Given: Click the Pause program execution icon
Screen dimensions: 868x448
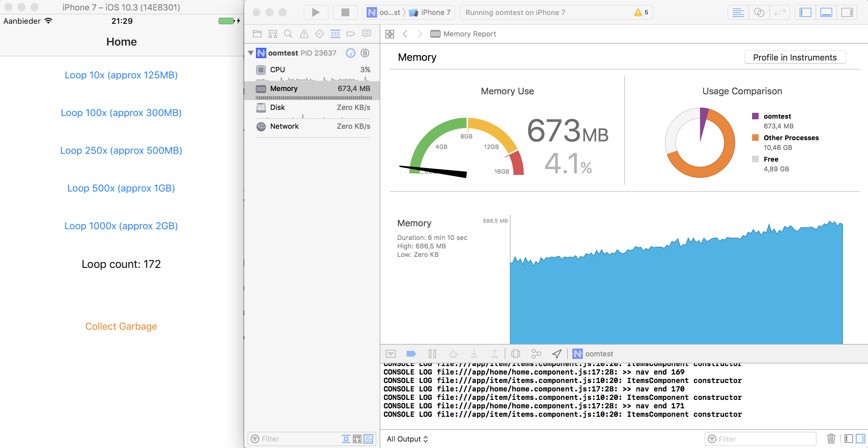Looking at the screenshot, I should pyautogui.click(x=432, y=354).
